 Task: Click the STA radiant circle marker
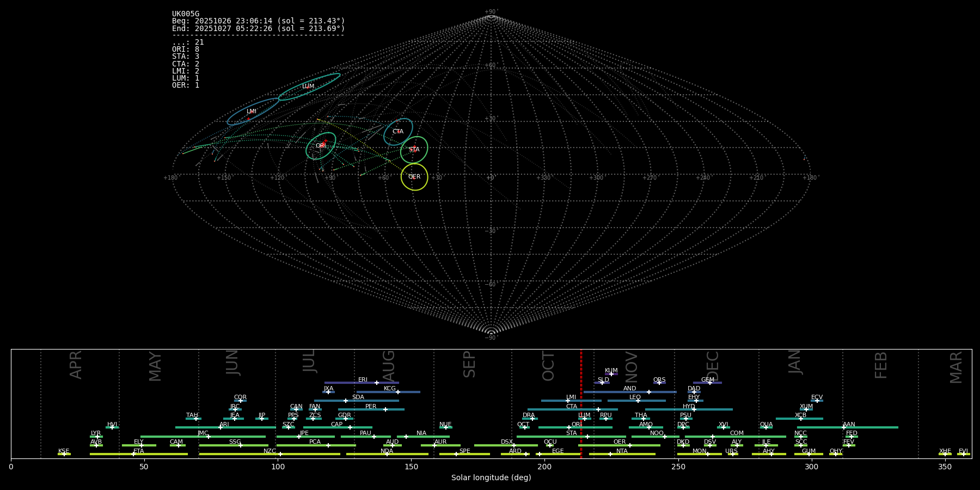414,150
